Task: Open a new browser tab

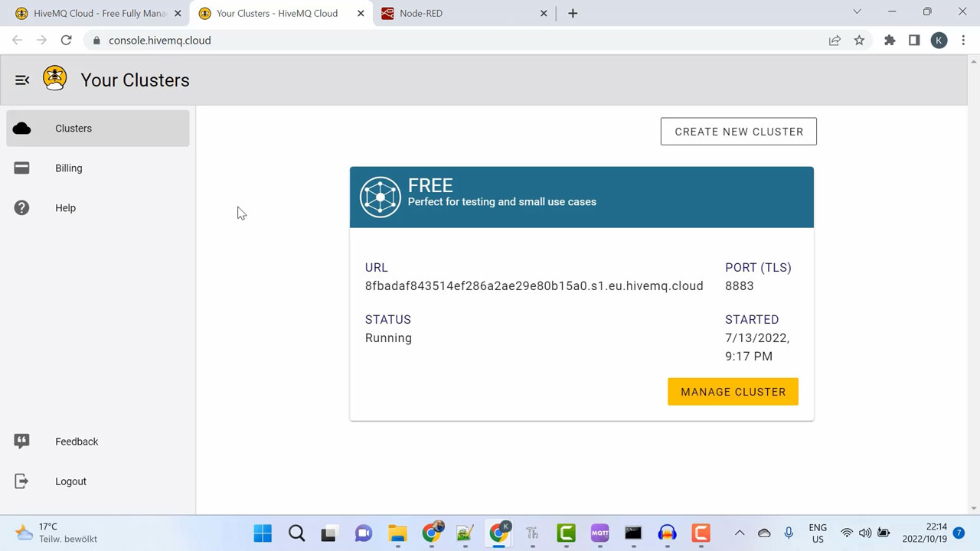Action: click(573, 13)
